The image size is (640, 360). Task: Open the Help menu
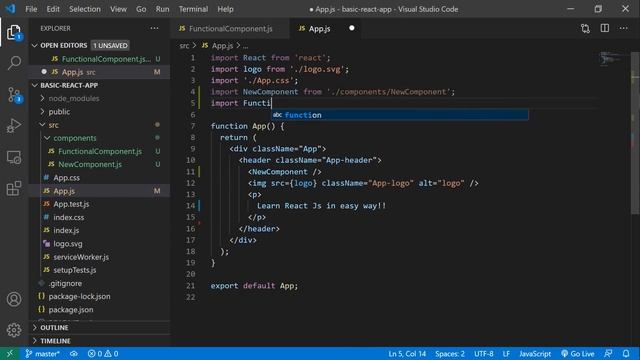(x=225, y=9)
